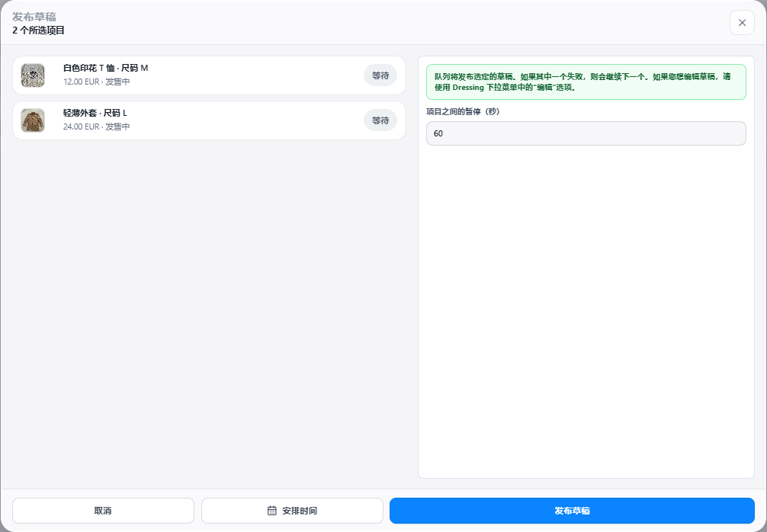Click the calendar icon beside 安排时间
Viewport: 767px width, 532px height.
[x=272, y=511]
